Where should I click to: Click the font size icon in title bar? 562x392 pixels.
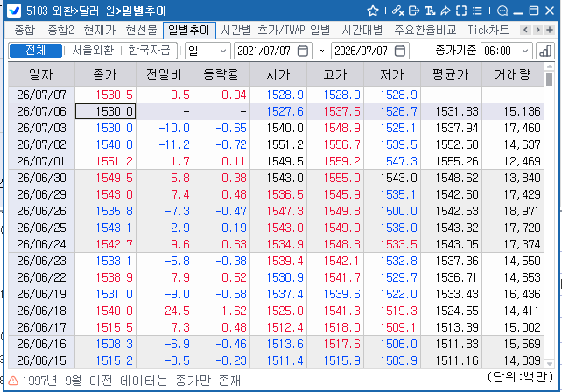pyautogui.click(x=430, y=10)
